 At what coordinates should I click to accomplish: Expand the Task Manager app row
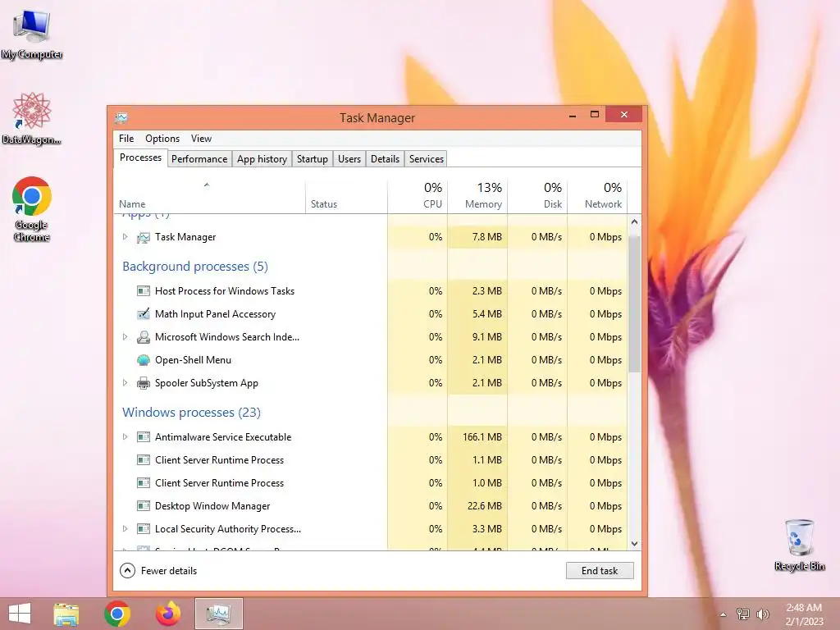pos(125,237)
